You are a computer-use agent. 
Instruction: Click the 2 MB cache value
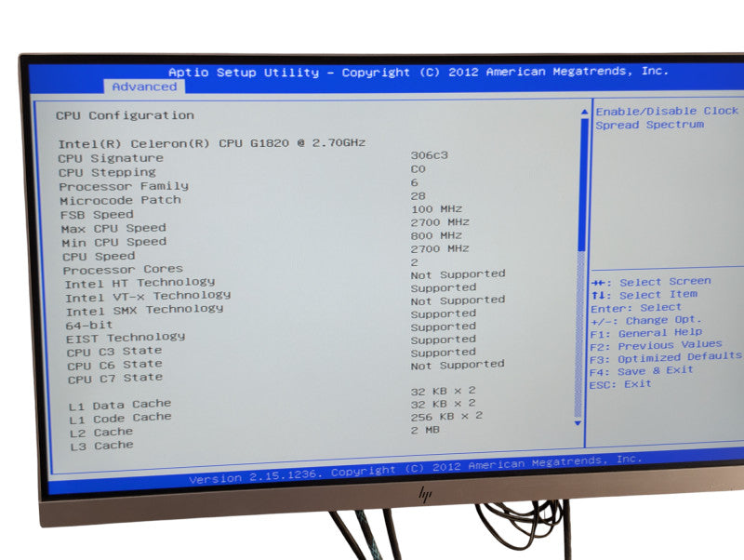coord(426,430)
